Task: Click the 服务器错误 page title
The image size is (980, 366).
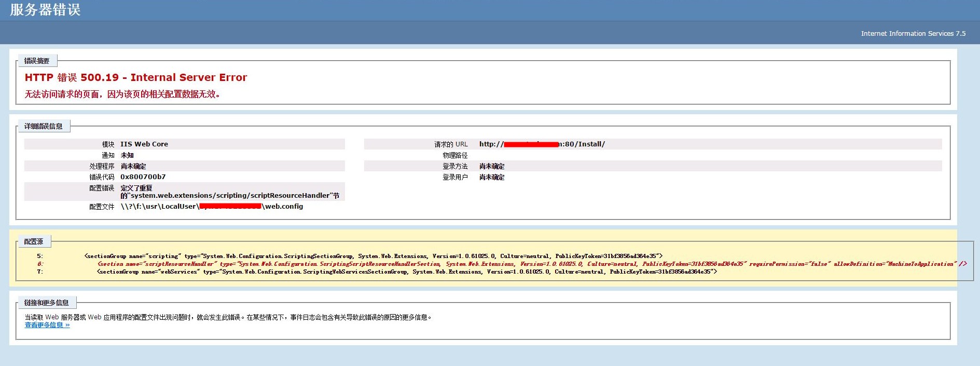Action: (45, 10)
